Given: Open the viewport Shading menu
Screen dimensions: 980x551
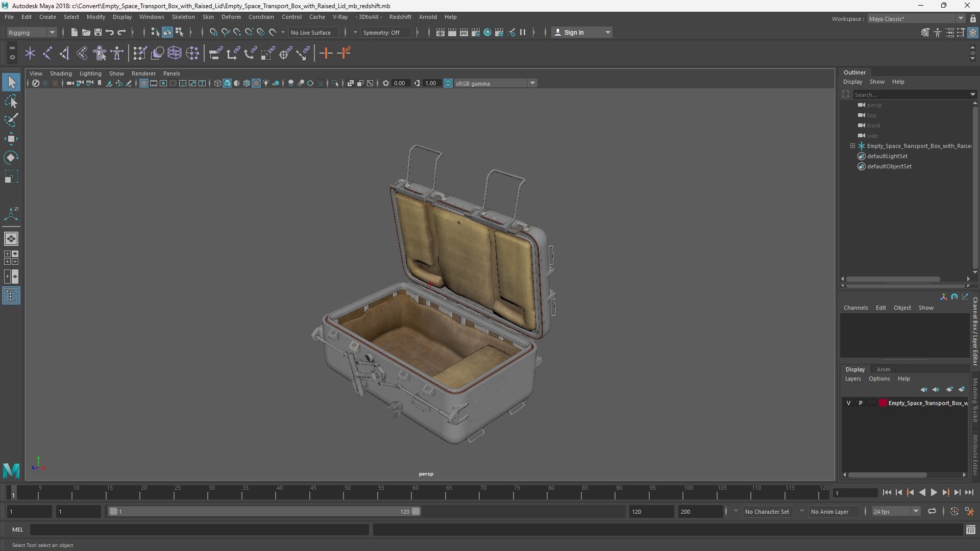Looking at the screenshot, I should pyautogui.click(x=61, y=73).
